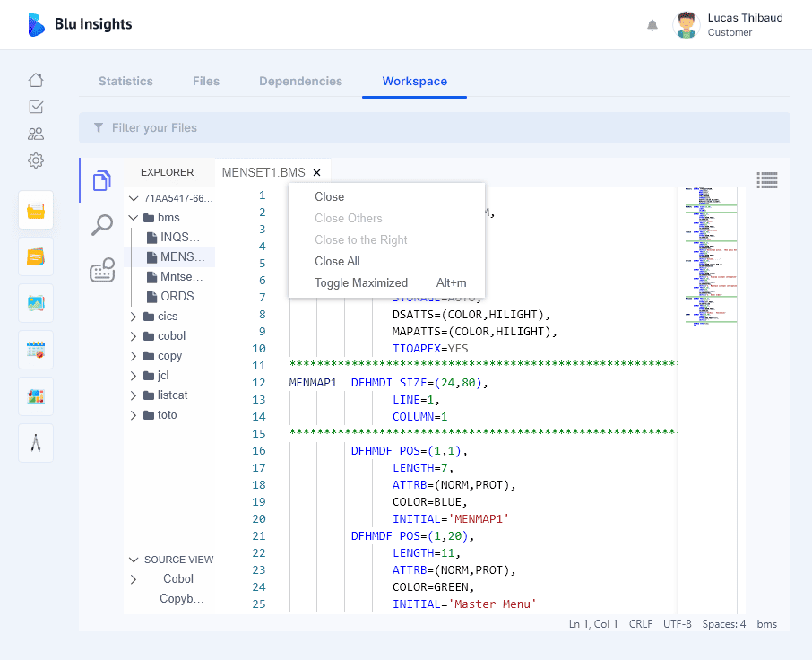Expand the toto folder
Screen dimensions: 812x660
(x=134, y=415)
